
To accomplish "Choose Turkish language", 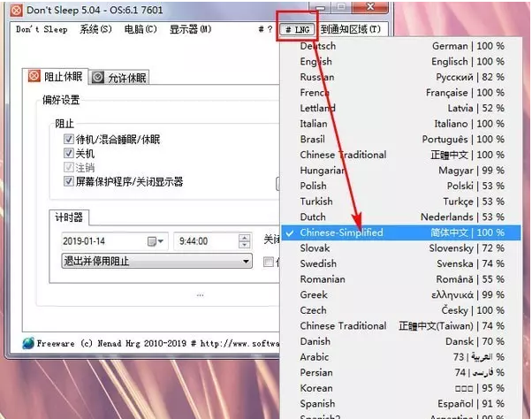I will click(x=401, y=202).
